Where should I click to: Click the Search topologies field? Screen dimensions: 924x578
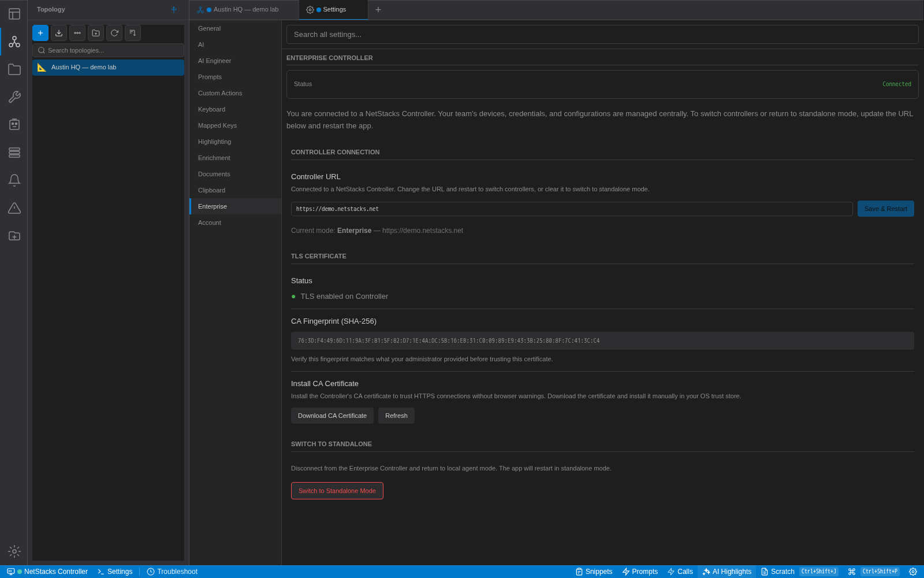[x=109, y=50]
